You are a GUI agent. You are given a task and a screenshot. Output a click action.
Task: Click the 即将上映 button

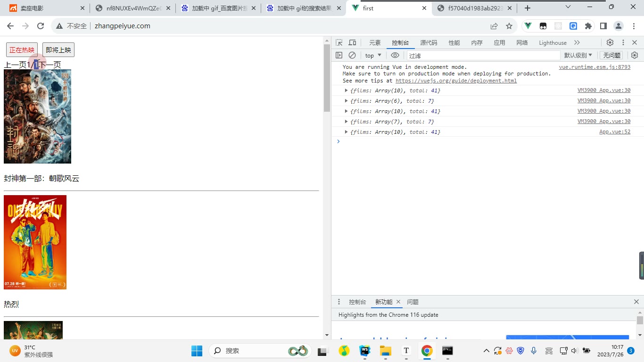tap(58, 50)
